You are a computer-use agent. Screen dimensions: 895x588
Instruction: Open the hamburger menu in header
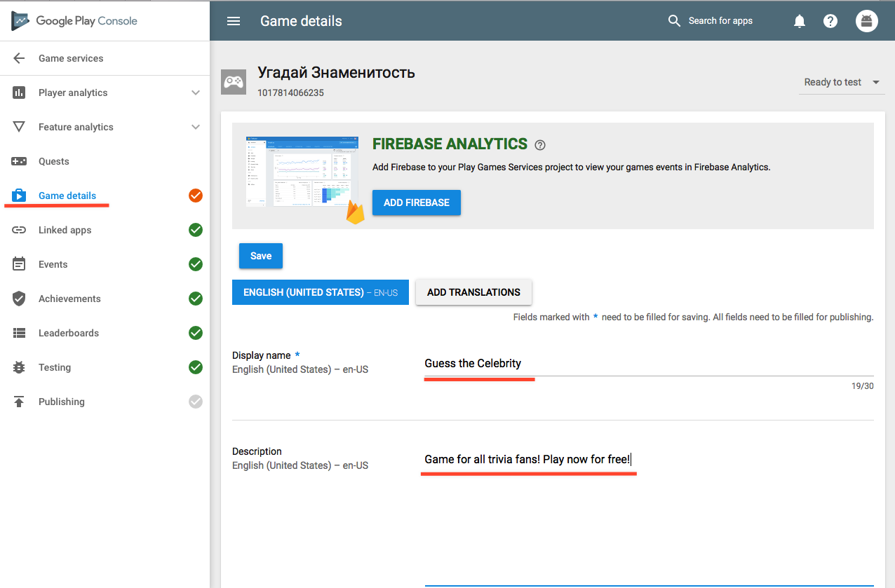point(234,21)
